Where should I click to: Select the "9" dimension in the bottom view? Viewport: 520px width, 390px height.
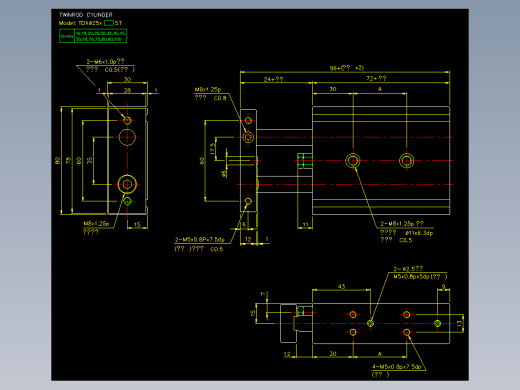tap(443, 286)
